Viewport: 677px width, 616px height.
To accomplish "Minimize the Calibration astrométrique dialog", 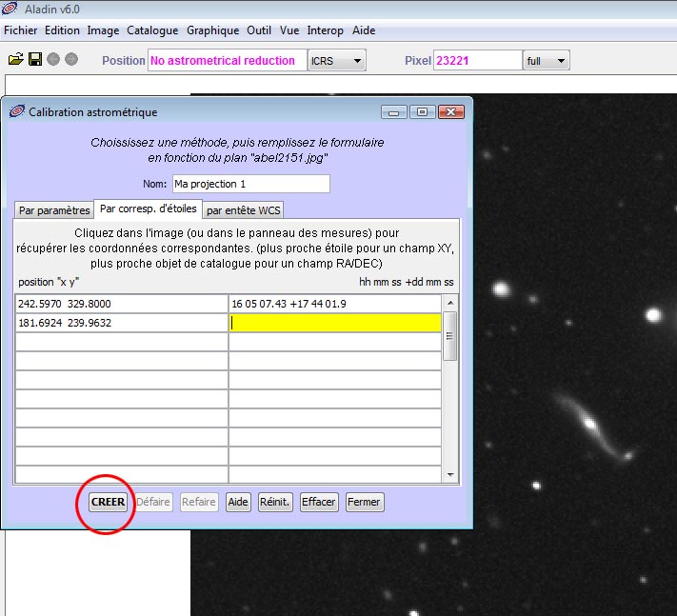I will tap(394, 112).
